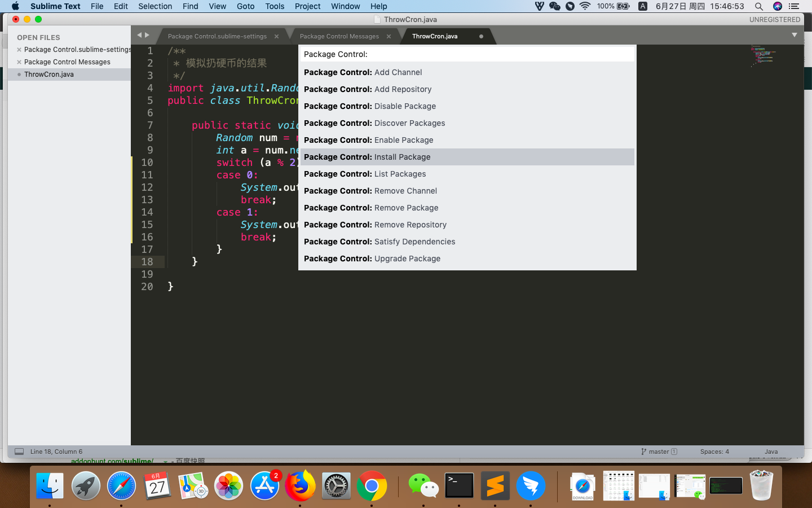This screenshot has height=508, width=812.
Task: Click the battery 100% indicator
Action: [614, 6]
